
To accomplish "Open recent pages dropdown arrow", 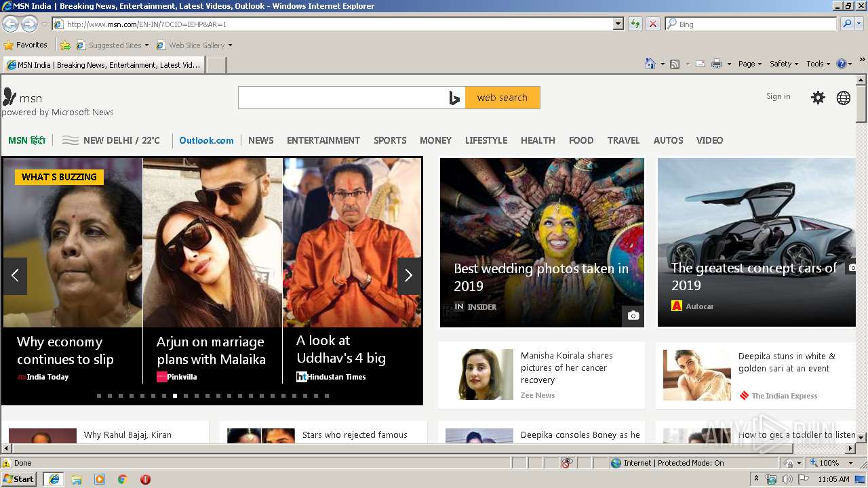I will [44, 24].
